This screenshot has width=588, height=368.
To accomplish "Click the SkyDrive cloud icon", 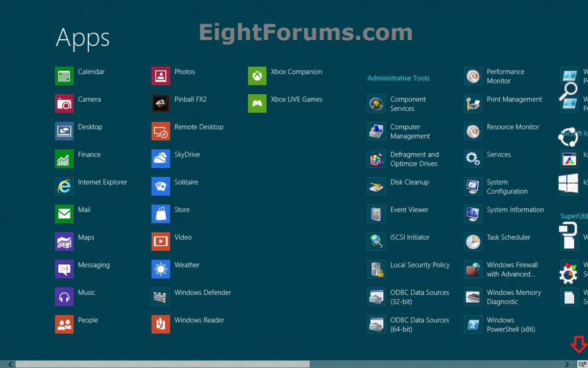I will [x=161, y=159].
